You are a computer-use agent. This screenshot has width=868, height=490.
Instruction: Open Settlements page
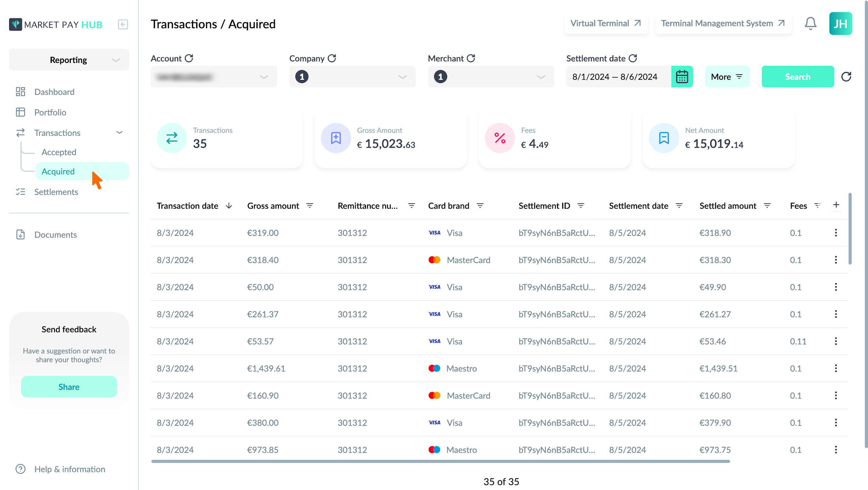56,192
